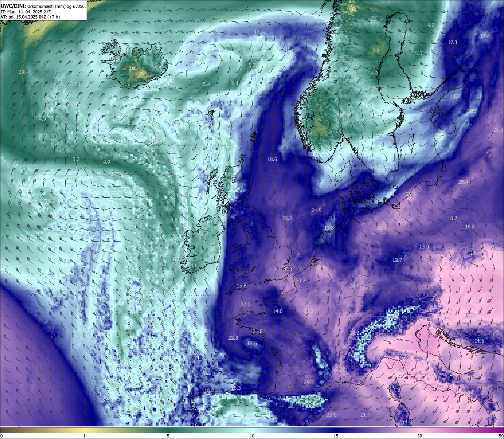
Task: Click the map value 21.5
Action: [317, 211]
